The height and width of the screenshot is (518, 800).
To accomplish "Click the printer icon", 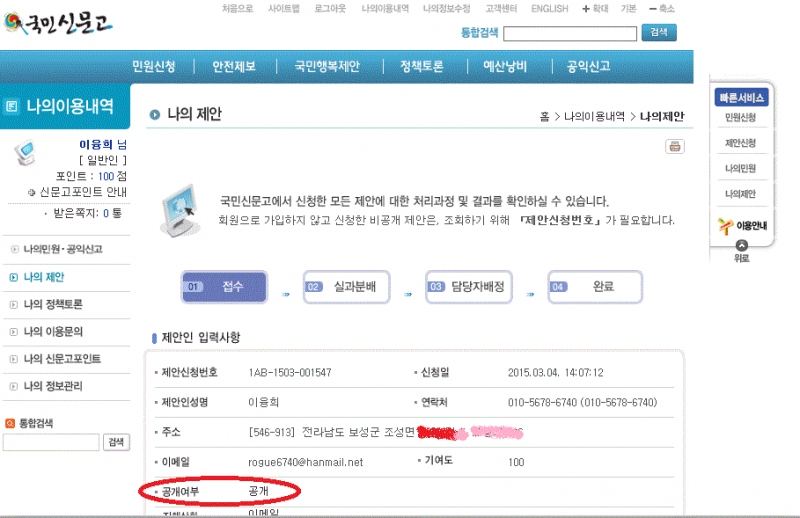I will point(675,147).
